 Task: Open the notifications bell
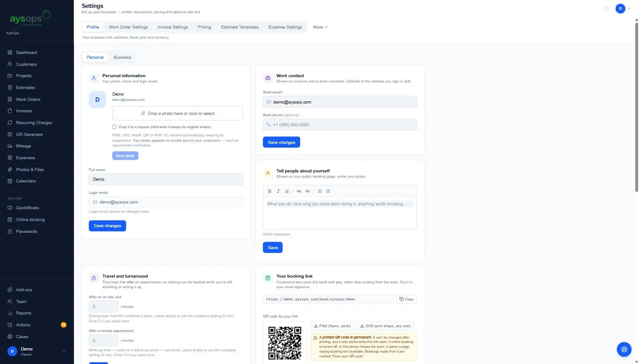pyautogui.click(x=607, y=8)
